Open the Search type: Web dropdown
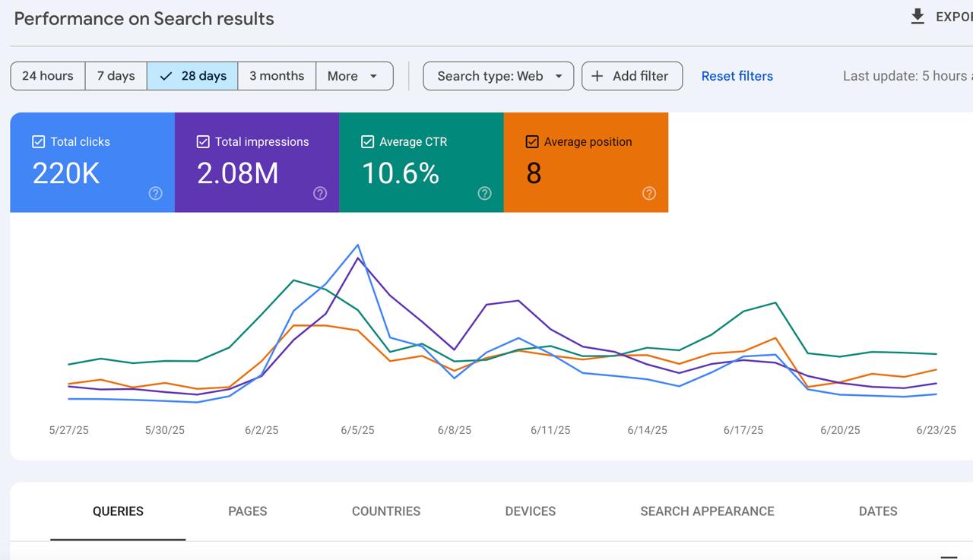Image resolution: width=973 pixels, height=560 pixels. [x=498, y=76]
